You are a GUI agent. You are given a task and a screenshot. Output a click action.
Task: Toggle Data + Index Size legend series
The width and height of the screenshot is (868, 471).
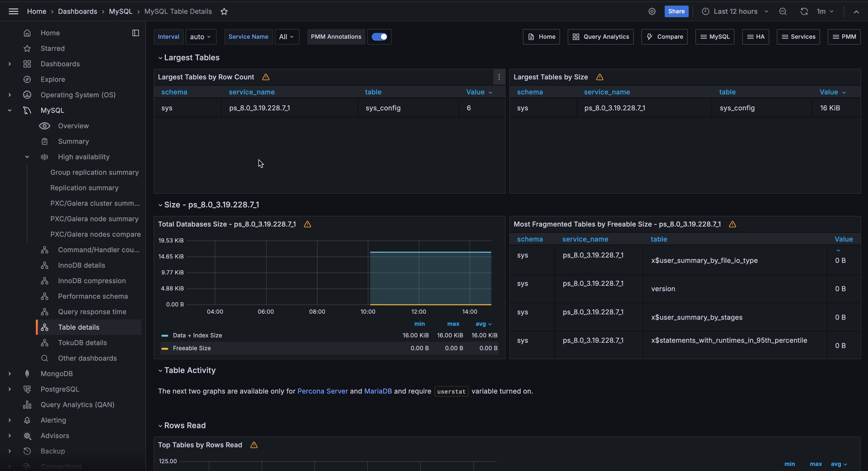[x=197, y=335]
